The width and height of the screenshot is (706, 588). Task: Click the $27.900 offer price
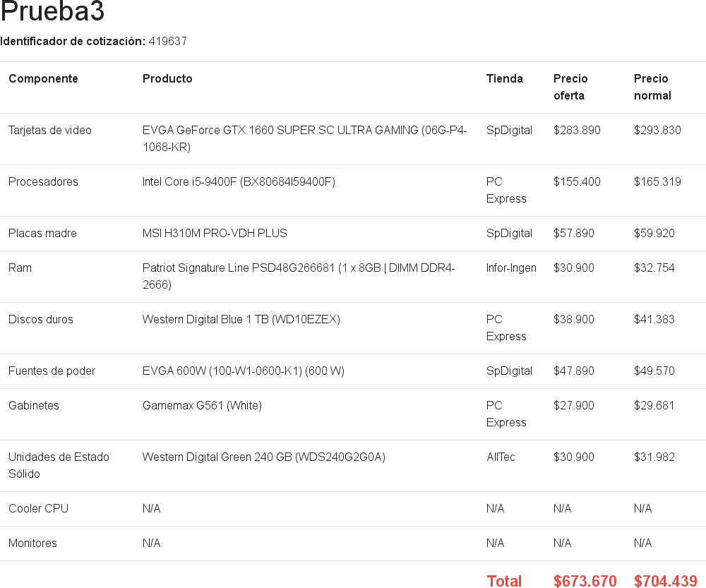point(573,406)
